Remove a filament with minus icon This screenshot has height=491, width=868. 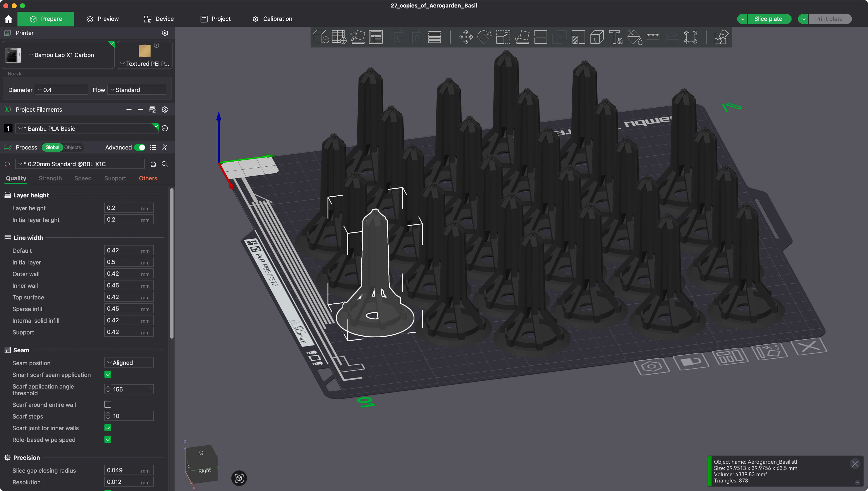pos(140,110)
